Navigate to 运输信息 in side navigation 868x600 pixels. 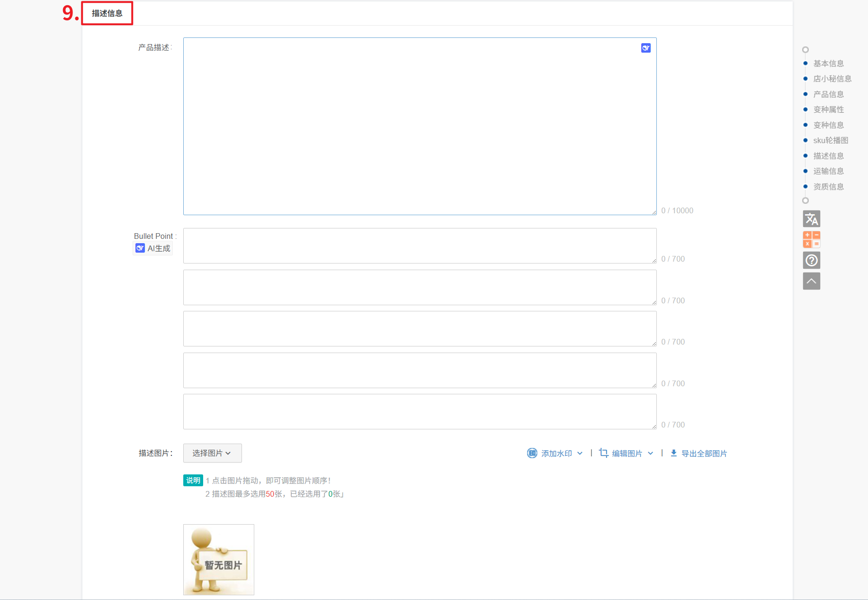click(x=828, y=171)
